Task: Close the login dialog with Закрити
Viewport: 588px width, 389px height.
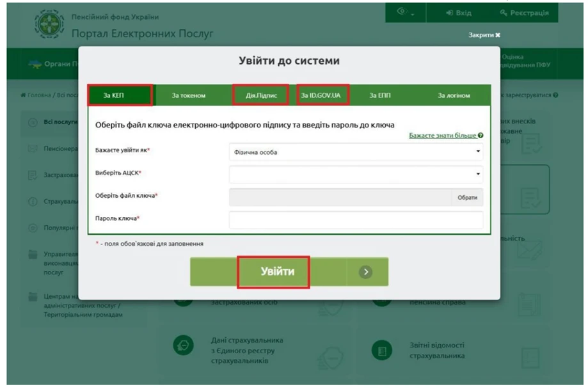Action: click(484, 35)
